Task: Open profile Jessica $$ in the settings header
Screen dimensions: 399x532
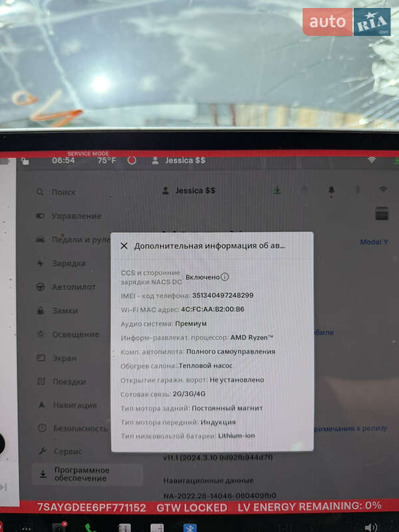Action: (189, 191)
